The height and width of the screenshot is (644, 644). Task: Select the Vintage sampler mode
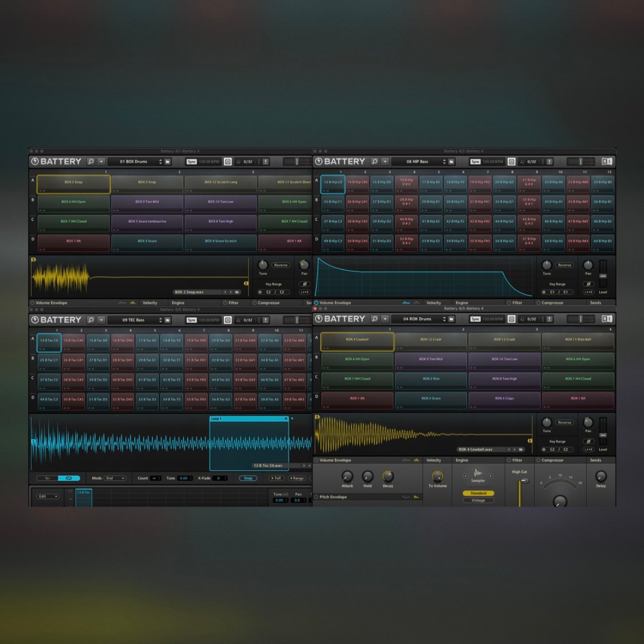point(478,500)
